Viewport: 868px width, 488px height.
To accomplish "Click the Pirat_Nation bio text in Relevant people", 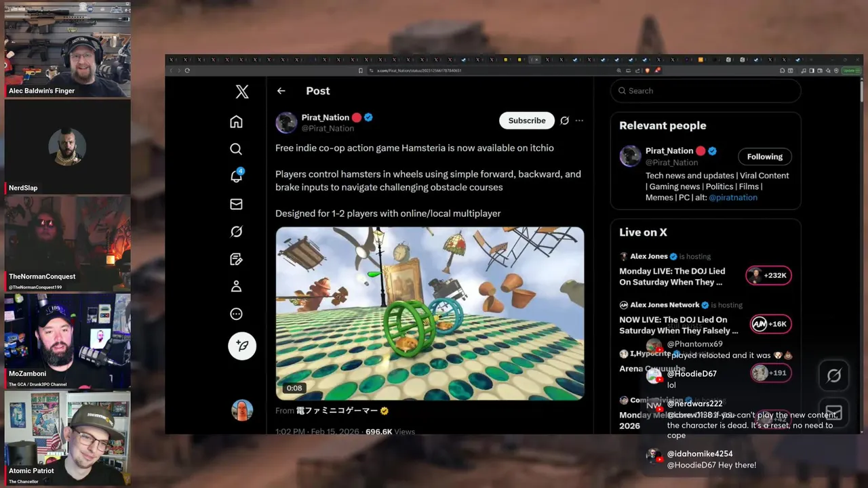I will tap(717, 186).
